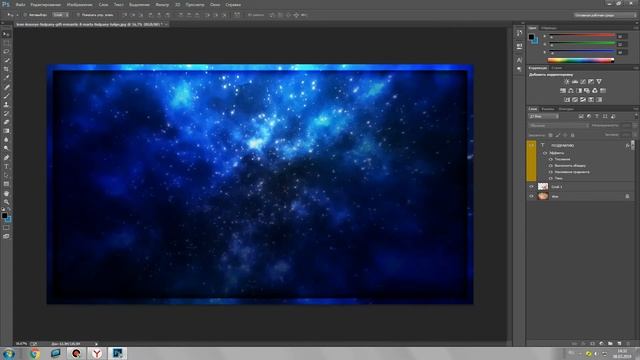Open Google Chrome from the taskbar
Viewport: 640px width, 360px height.
pyautogui.click(x=35, y=353)
